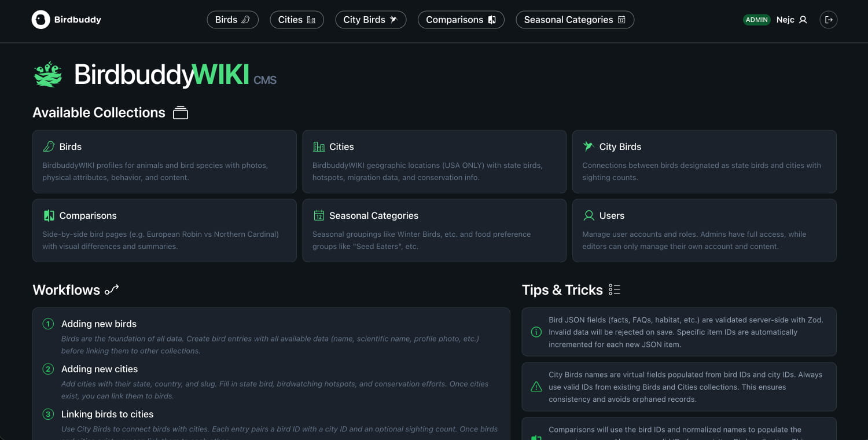Click the Nejc username
Screen dimensions: 868x440
coord(785,20)
